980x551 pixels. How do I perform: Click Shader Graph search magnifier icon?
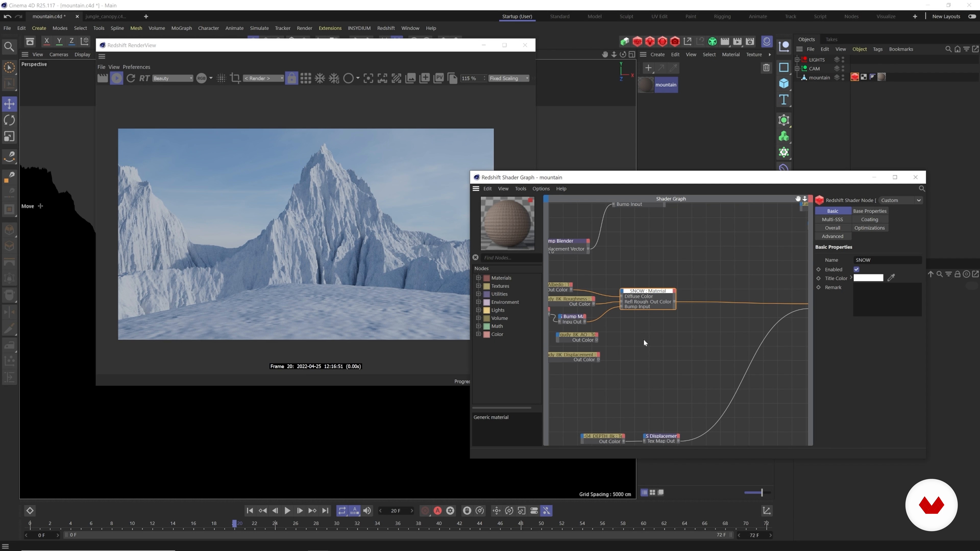921,189
